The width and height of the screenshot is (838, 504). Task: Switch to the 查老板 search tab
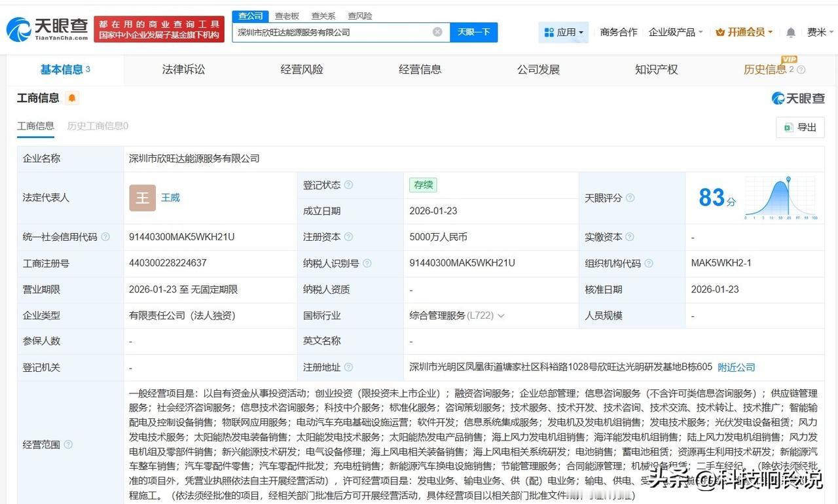coord(287,16)
